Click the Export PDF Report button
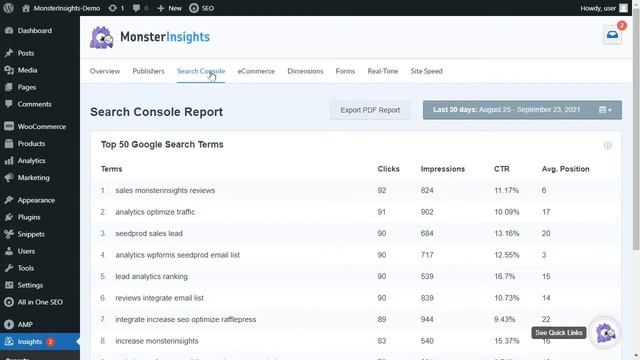This screenshot has width=640, height=360. (x=370, y=110)
